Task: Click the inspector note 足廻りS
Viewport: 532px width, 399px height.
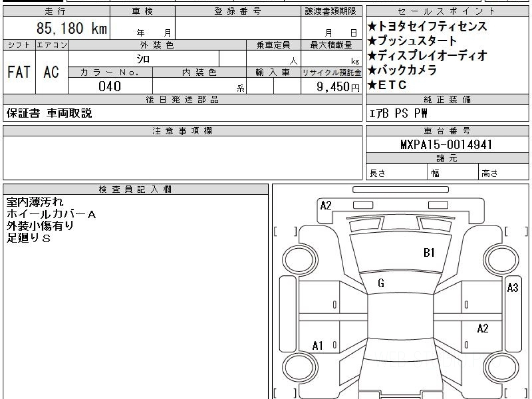Action: [x=29, y=238]
